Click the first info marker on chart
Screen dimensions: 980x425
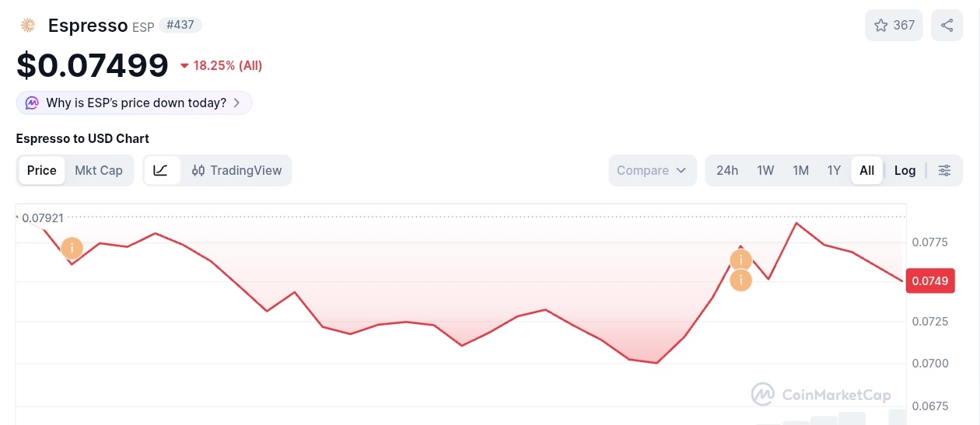72,248
